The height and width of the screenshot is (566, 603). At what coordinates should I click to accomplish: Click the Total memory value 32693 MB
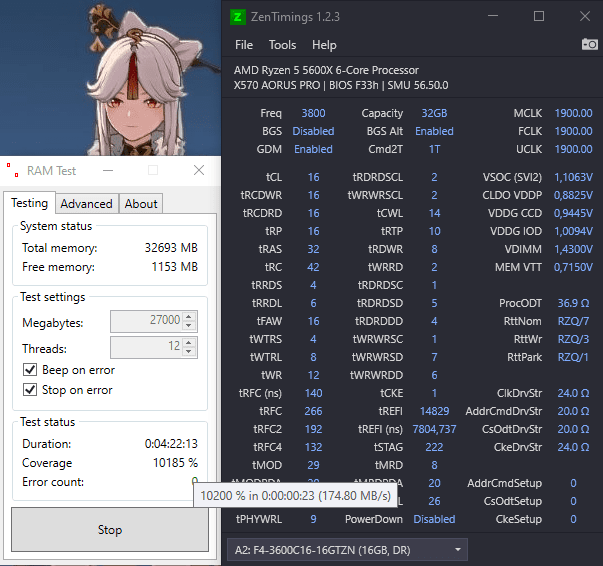coord(171,248)
